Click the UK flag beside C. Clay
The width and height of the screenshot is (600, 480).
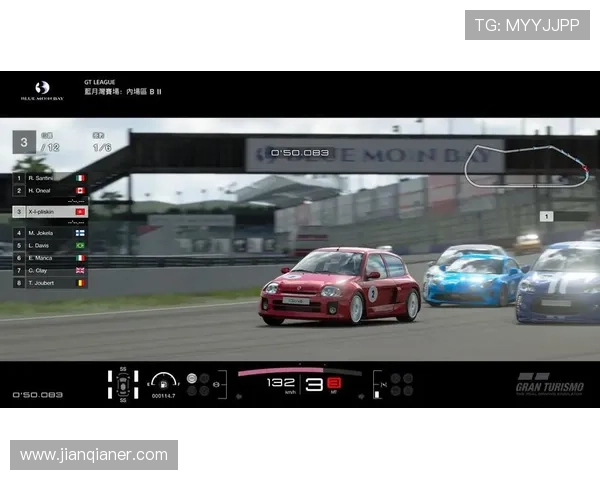81,270
